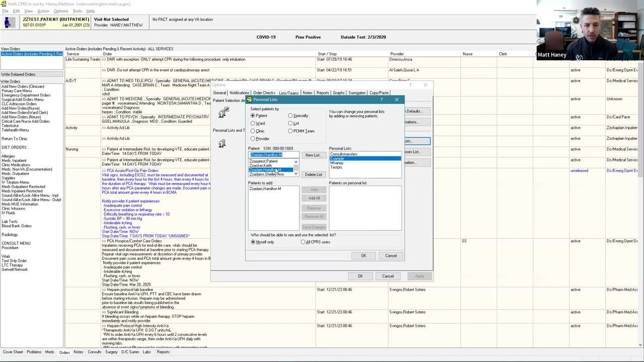Click Meds, Inpatient in Write Orders list
Viewport: 644px width, 362px height.
point(14,160)
